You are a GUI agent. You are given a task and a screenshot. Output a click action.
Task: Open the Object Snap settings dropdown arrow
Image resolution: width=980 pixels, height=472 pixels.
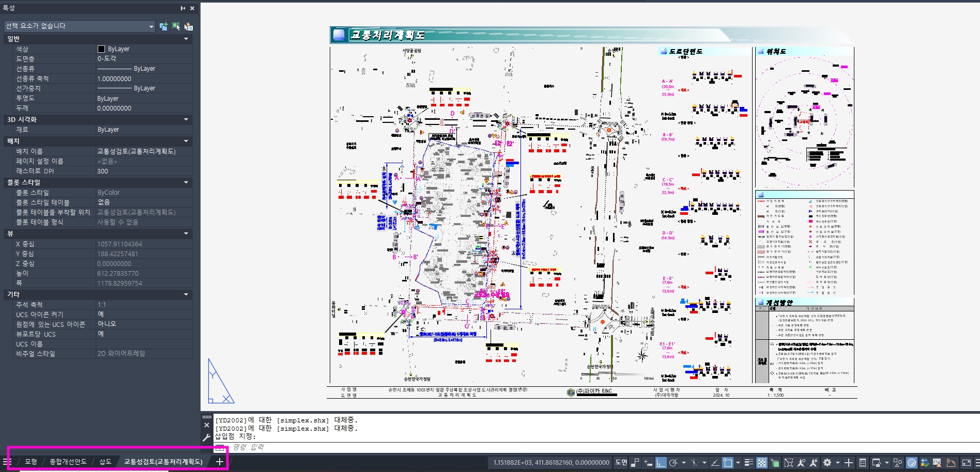pyautogui.click(x=738, y=463)
